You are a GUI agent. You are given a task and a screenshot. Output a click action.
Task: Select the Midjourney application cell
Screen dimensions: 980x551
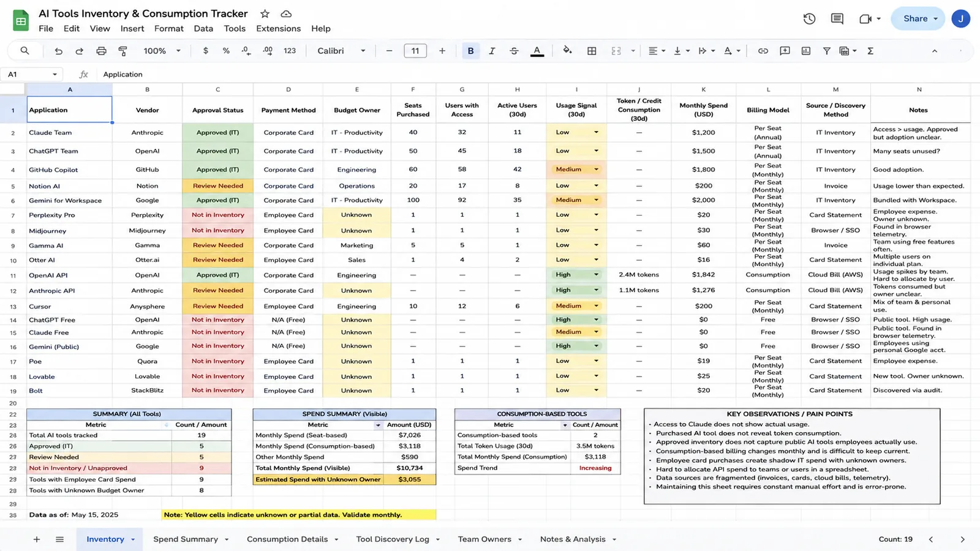69,231
